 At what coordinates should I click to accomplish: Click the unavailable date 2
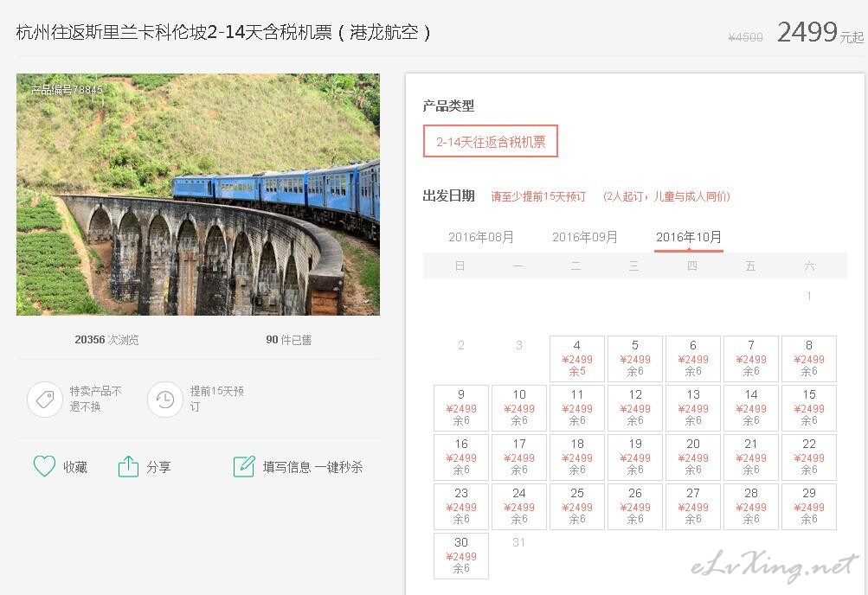(461, 345)
